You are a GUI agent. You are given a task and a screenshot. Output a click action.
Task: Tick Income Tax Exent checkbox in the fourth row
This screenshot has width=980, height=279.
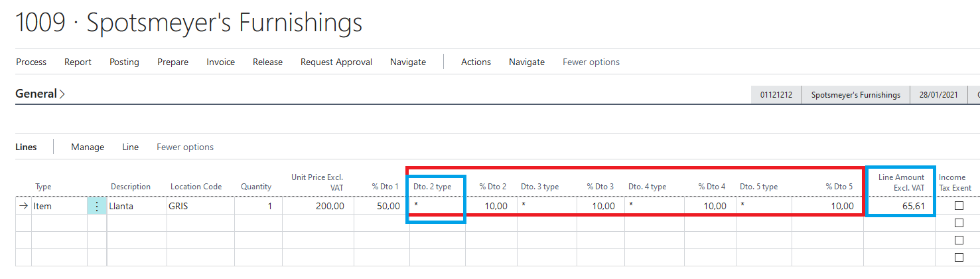(959, 258)
